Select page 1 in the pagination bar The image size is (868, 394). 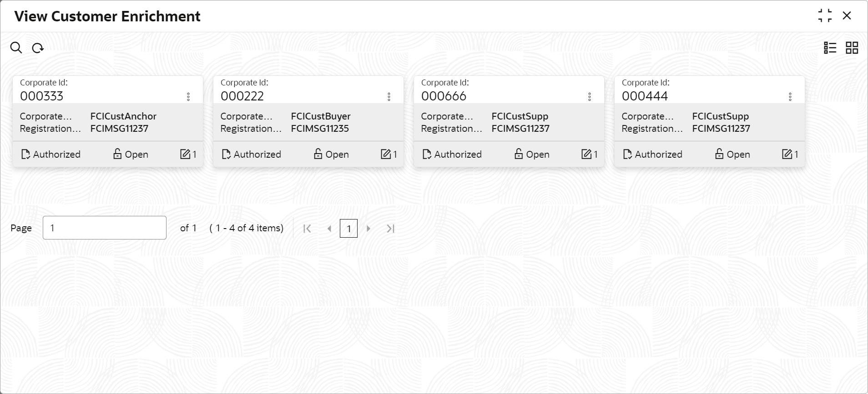pyautogui.click(x=348, y=229)
